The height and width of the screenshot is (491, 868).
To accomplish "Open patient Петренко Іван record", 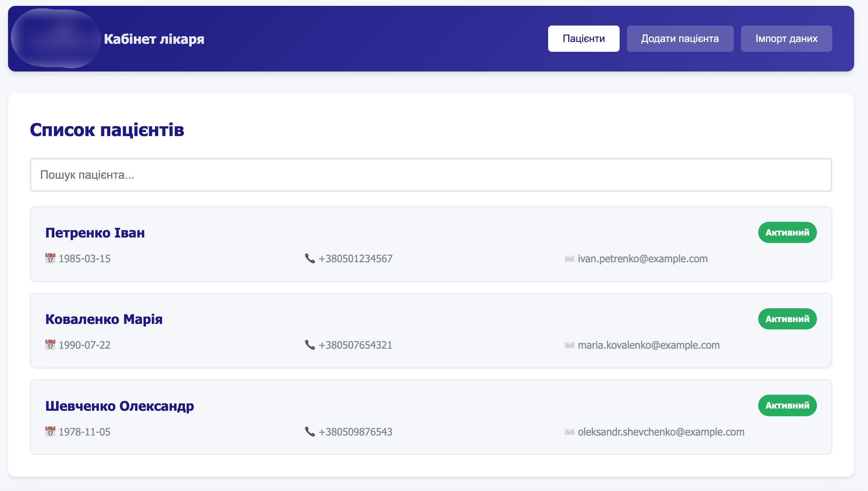I will 95,233.
